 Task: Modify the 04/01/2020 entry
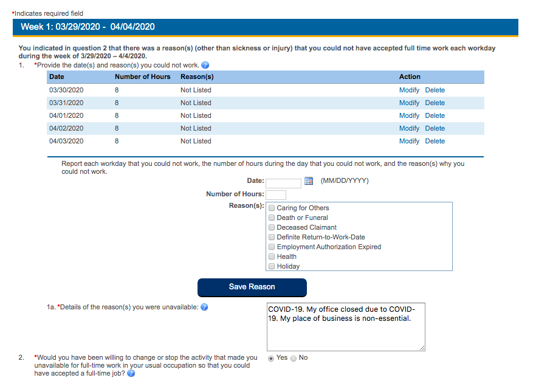pos(409,115)
